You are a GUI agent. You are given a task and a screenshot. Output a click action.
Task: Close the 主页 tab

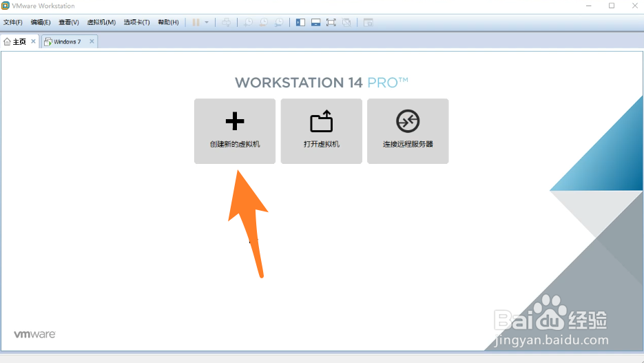[33, 41]
